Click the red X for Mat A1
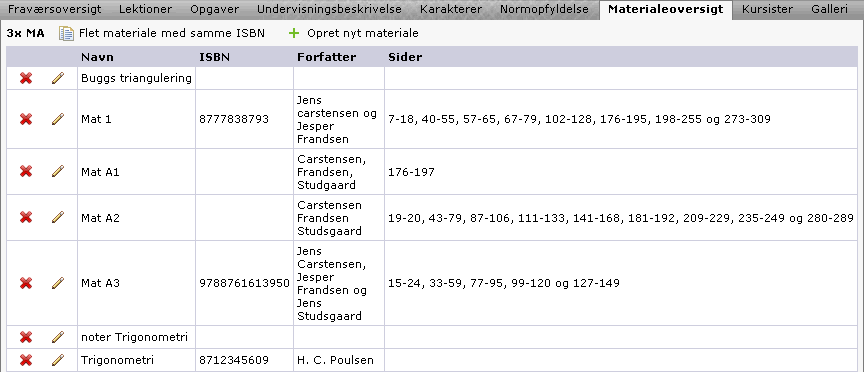864x372 pixels. pos(25,172)
